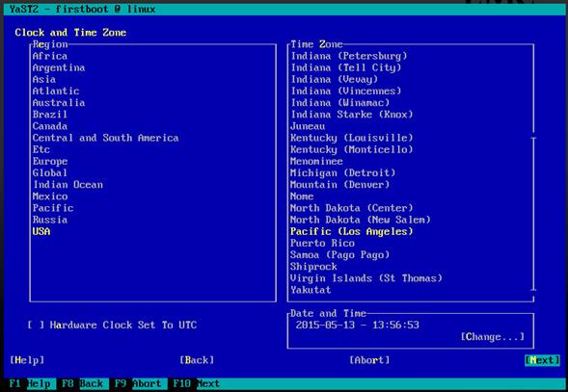The width and height of the screenshot is (568, 392).
Task: Choose Indiana (Vincennes) time zone
Action: [346, 91]
